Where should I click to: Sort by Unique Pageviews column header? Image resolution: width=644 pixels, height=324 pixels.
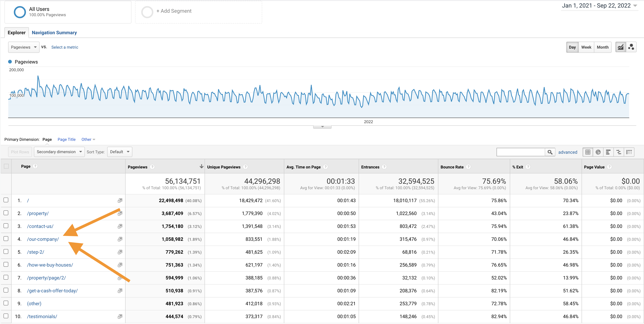(x=224, y=167)
